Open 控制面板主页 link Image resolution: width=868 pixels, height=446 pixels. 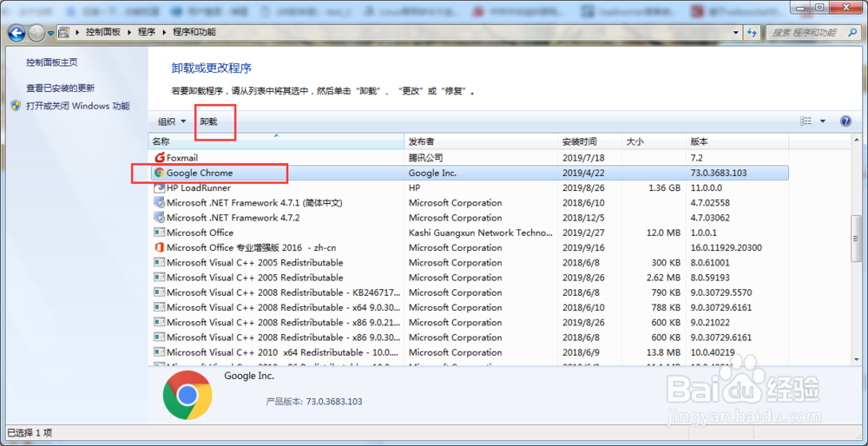[52, 62]
